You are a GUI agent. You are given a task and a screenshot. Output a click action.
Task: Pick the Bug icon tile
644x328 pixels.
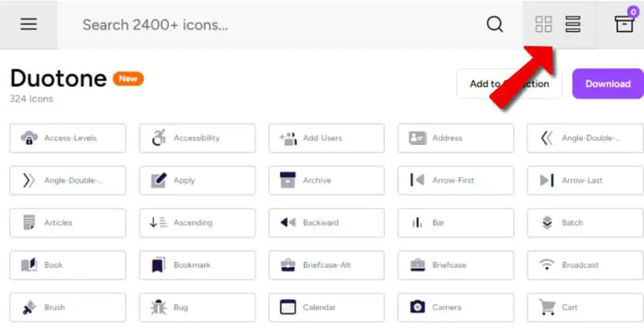[197, 307]
